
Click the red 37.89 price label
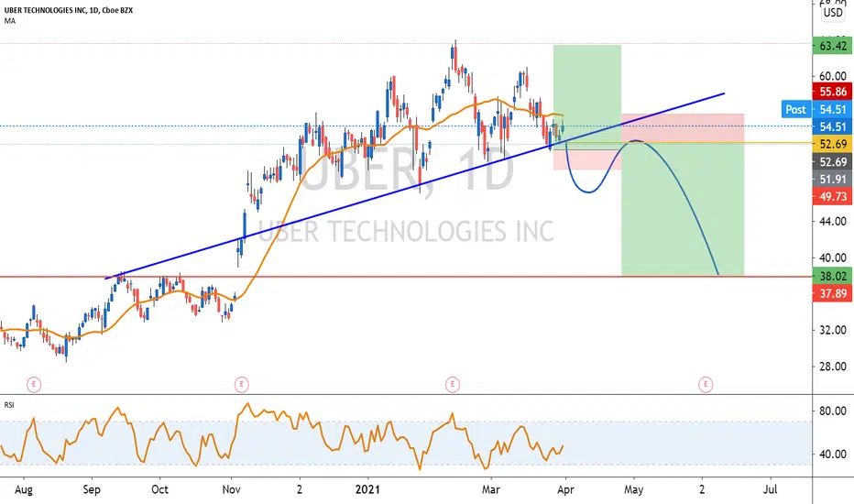pos(833,293)
